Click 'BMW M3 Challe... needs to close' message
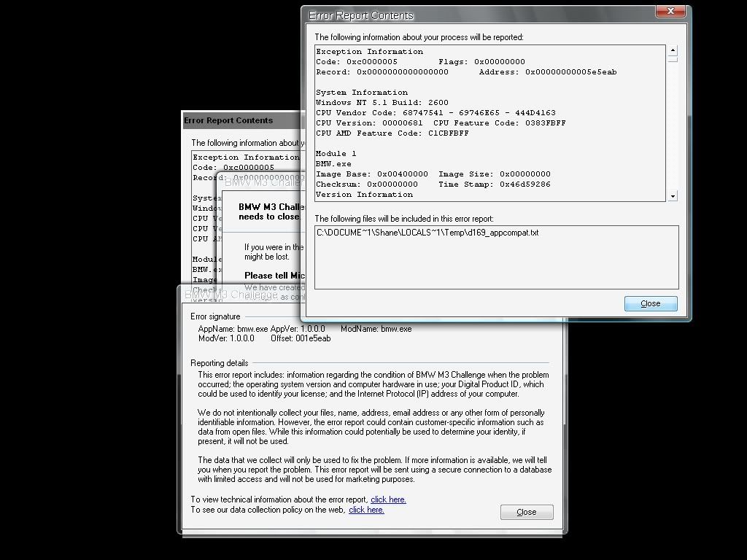 pos(271,212)
